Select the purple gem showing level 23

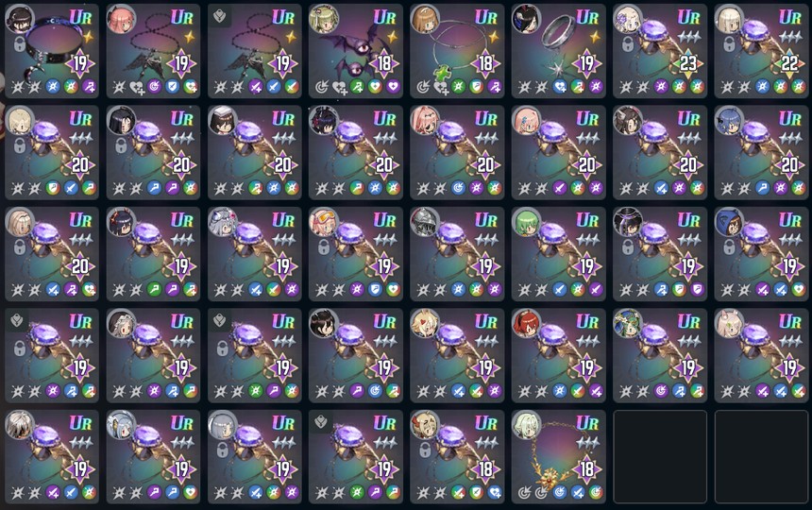pyautogui.click(x=660, y=51)
